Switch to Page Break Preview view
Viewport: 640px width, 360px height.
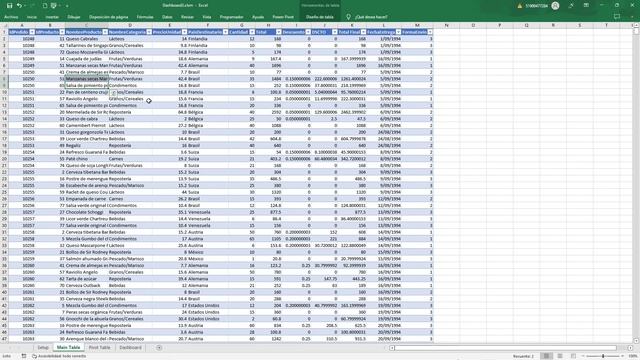click(x=573, y=356)
